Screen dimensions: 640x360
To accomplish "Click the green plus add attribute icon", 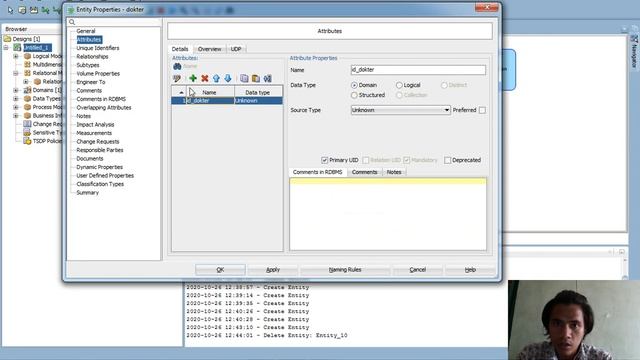I will tap(193, 78).
